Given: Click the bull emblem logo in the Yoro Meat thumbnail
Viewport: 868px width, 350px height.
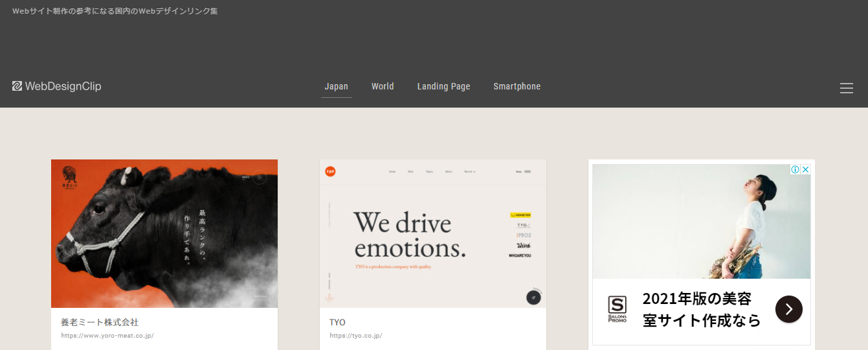Looking at the screenshot, I should pos(70,177).
